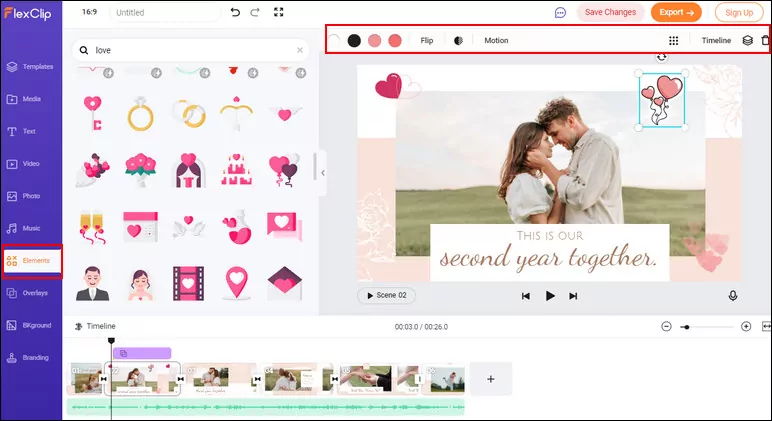Open the Text sidebar panel
This screenshot has width=772, height=421.
(21, 131)
